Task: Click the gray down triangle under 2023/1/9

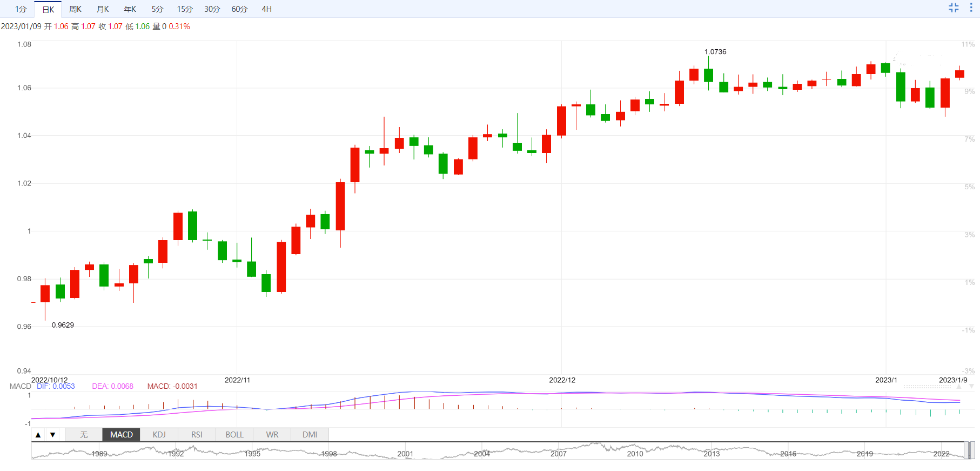Action: [971, 387]
